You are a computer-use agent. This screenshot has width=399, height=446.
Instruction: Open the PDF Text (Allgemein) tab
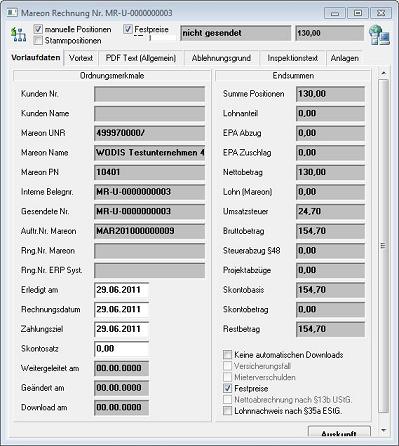tap(141, 58)
